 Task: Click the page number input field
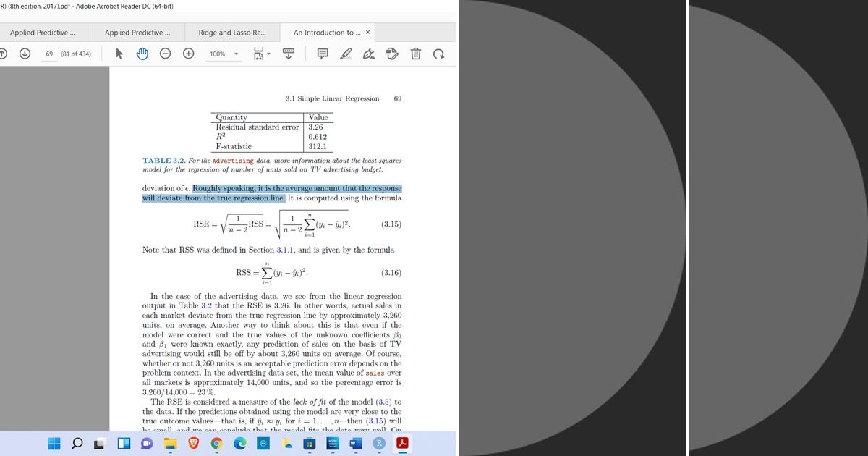(48, 54)
